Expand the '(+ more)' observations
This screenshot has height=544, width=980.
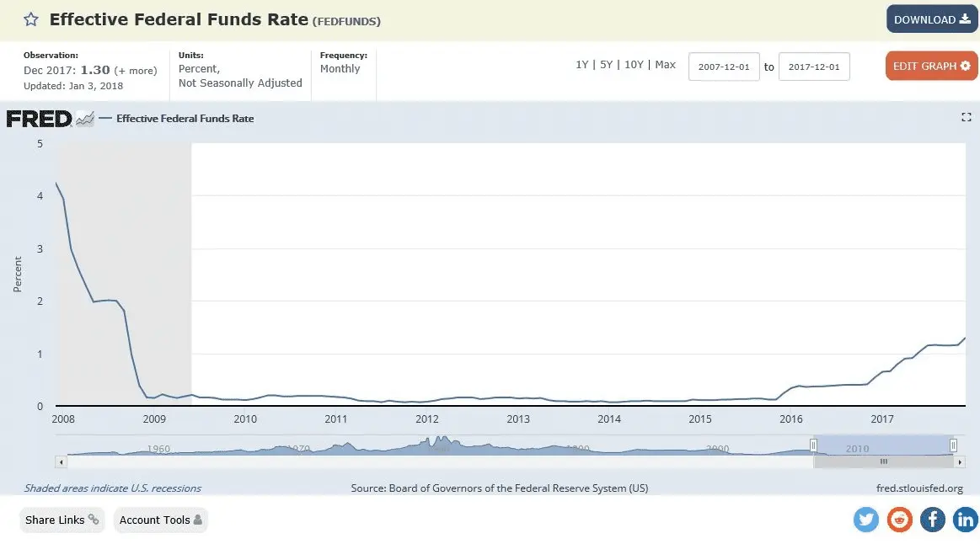tap(136, 71)
